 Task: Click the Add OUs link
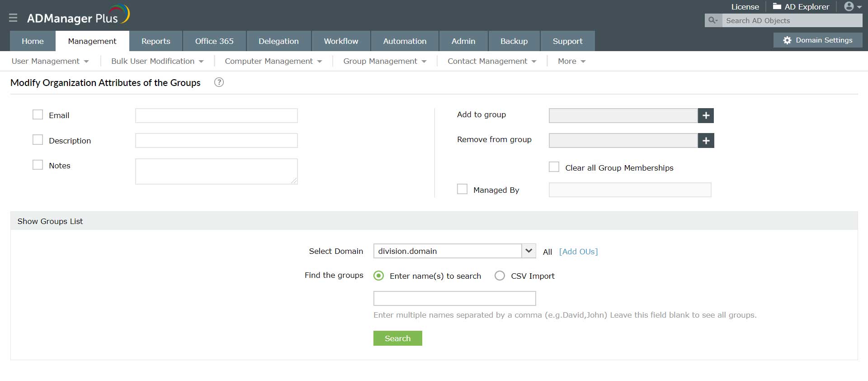(578, 252)
